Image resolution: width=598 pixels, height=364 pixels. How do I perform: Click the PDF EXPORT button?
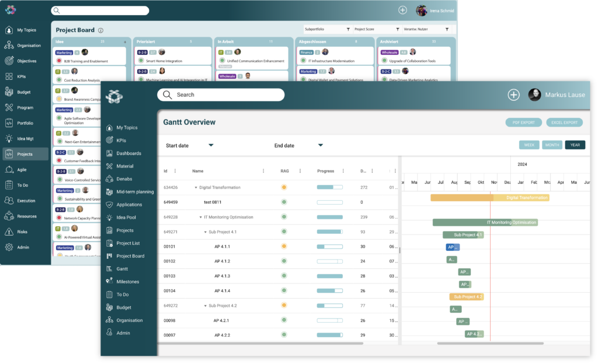523,123
